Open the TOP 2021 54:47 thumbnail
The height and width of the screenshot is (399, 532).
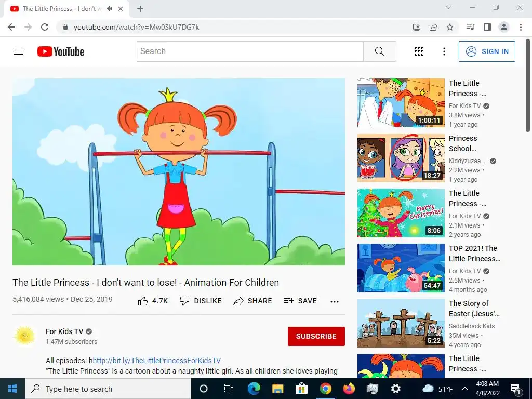pyautogui.click(x=401, y=268)
